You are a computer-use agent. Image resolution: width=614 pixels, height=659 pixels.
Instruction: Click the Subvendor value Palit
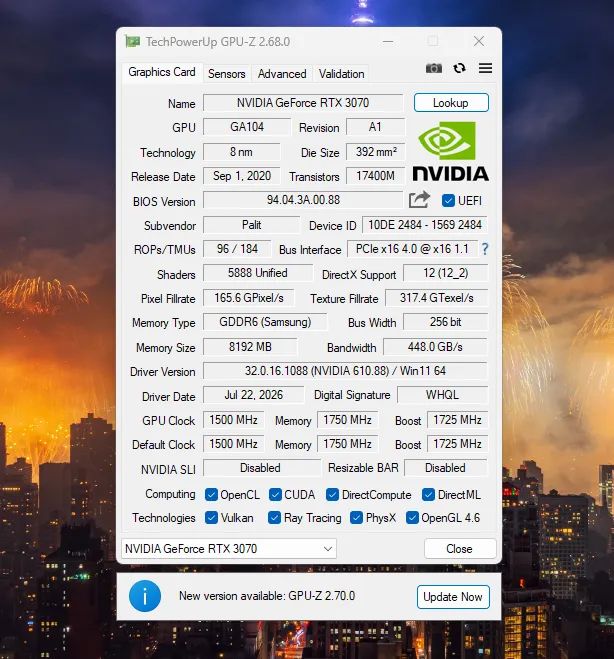point(251,225)
